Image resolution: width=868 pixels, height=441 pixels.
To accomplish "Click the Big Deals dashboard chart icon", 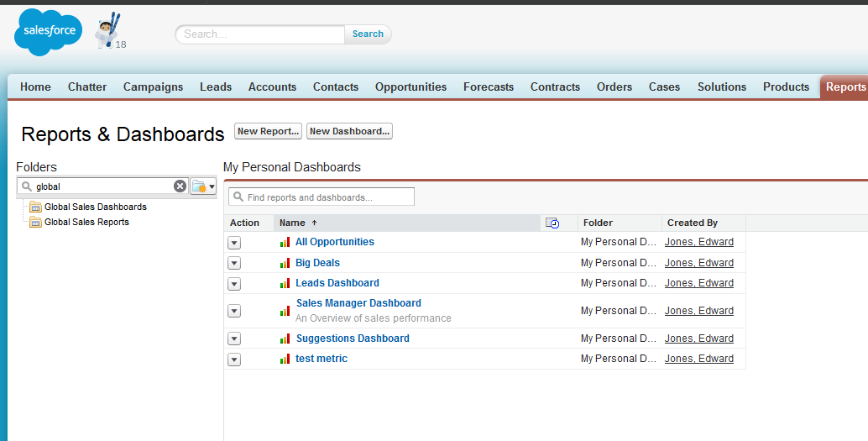I will click(x=285, y=264).
